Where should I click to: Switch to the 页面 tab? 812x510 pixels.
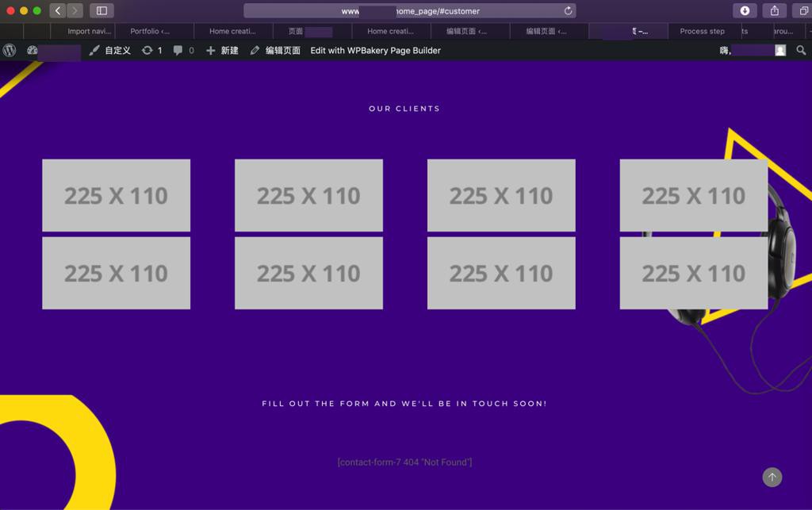[312, 31]
